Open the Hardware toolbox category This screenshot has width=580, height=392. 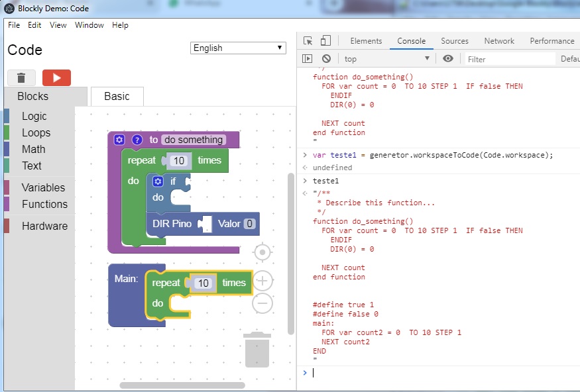click(x=44, y=226)
